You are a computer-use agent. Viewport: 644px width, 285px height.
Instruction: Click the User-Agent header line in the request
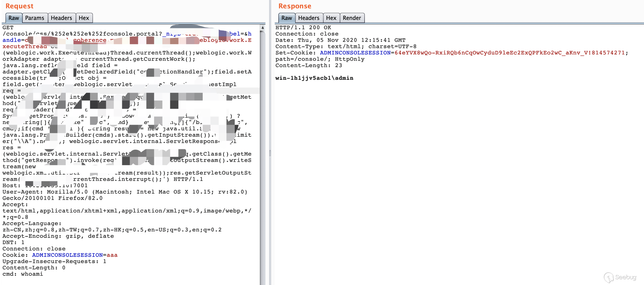point(125,192)
